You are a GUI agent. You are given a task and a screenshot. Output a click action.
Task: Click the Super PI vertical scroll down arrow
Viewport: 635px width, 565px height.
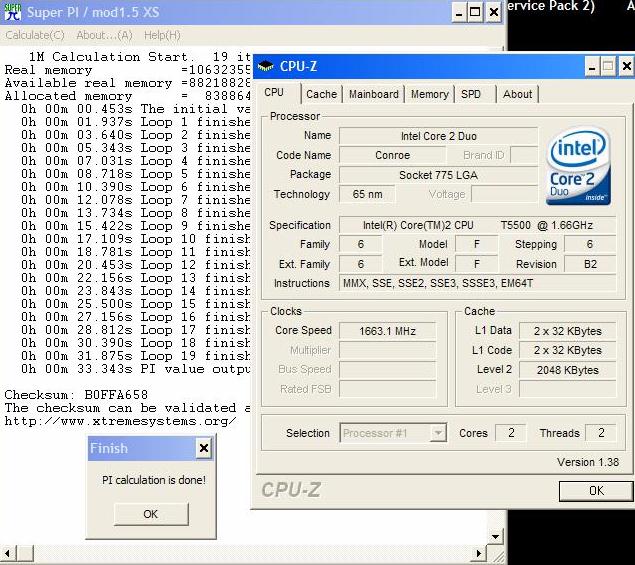[495, 537]
